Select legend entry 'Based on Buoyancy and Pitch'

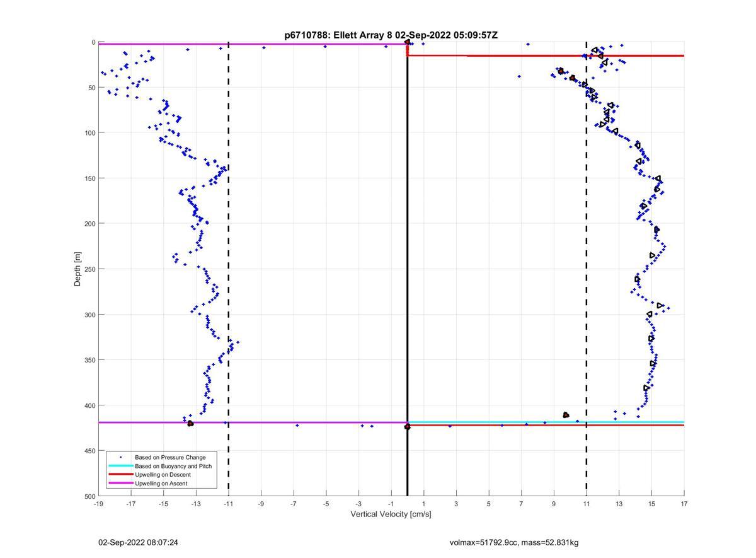pos(173,466)
